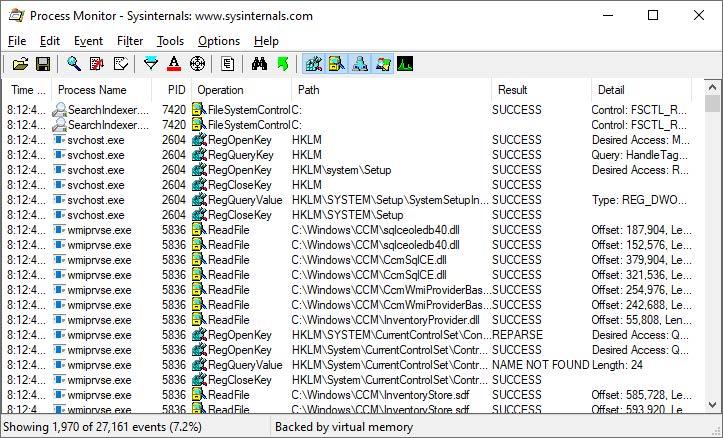This screenshot has height=438, width=723.
Task: Open the Options menu
Action: pyautogui.click(x=219, y=41)
